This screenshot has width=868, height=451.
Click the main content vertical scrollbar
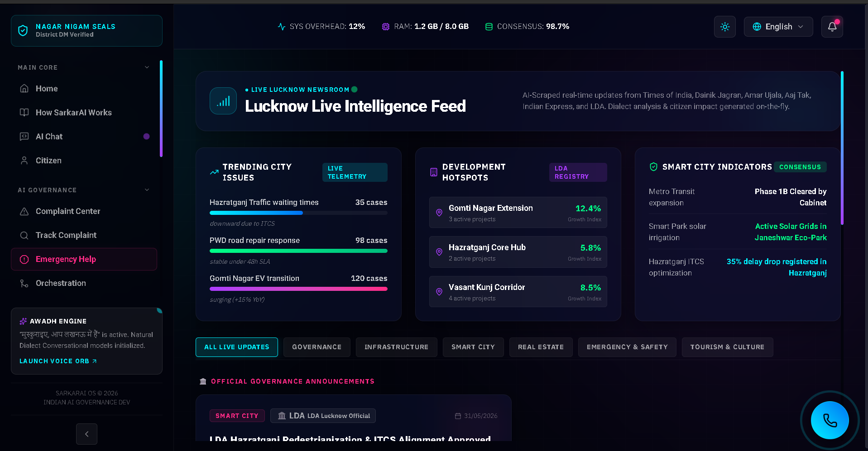(x=842, y=148)
